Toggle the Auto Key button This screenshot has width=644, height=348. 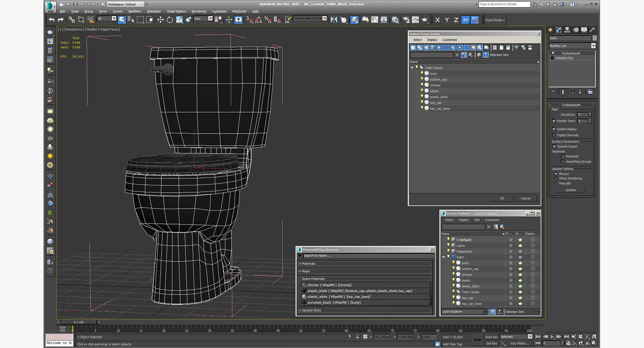(x=491, y=337)
